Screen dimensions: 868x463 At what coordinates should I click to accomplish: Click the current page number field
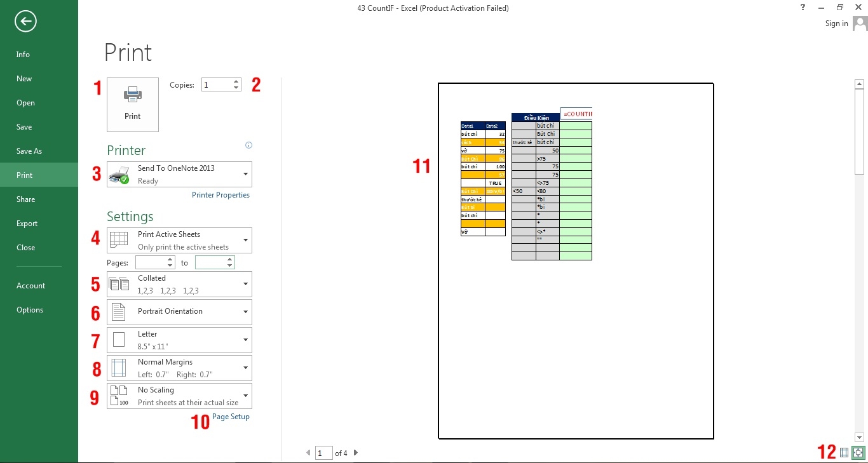(x=323, y=453)
